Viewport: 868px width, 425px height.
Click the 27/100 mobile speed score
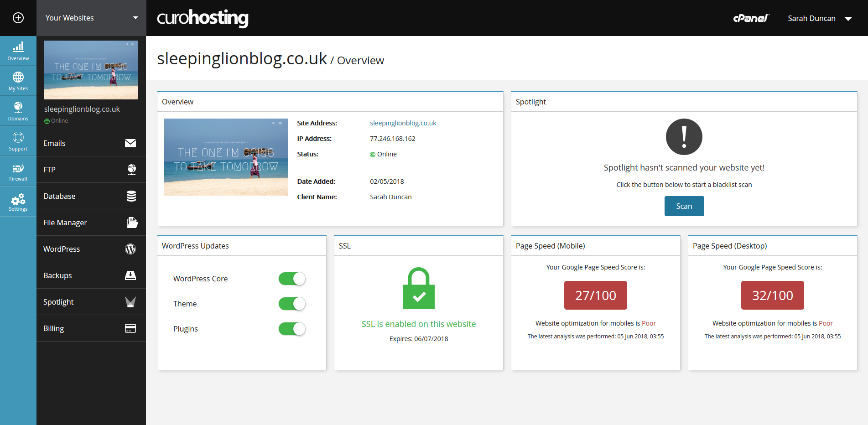[x=596, y=295]
